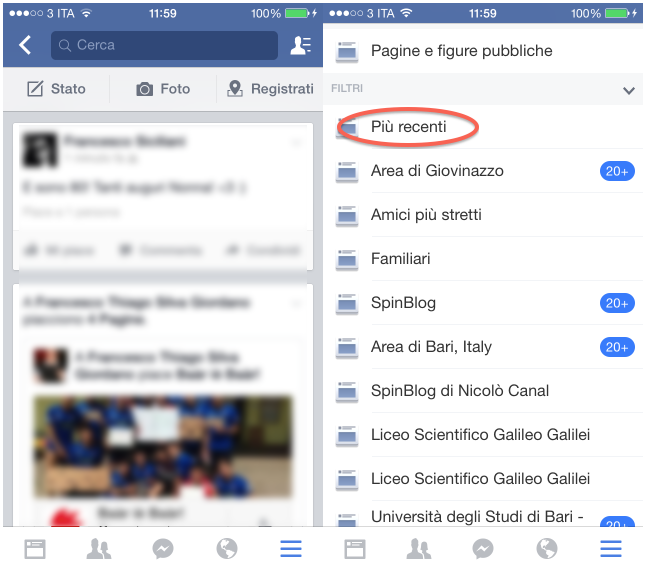Tap the Registrati location pin icon
The height and width of the screenshot is (578, 647).
click(x=235, y=89)
